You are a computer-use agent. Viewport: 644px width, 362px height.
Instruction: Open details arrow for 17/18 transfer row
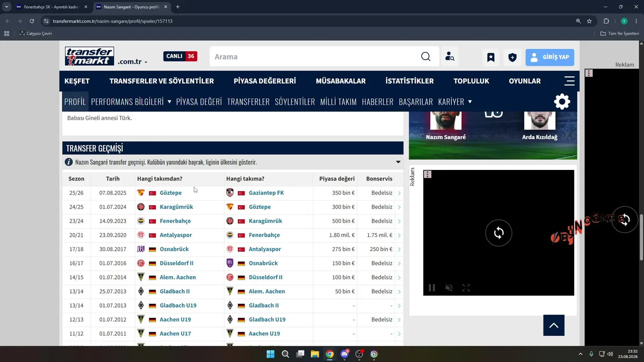tap(399, 249)
